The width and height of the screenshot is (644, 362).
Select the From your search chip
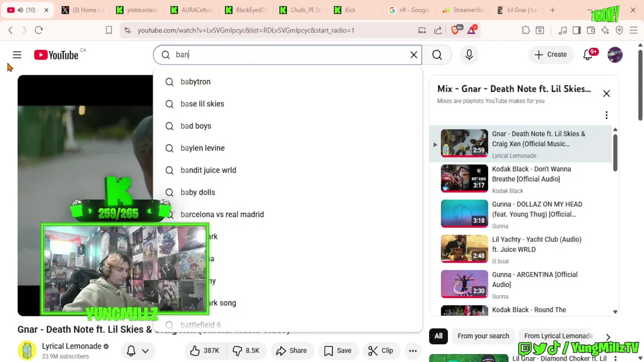point(483,336)
